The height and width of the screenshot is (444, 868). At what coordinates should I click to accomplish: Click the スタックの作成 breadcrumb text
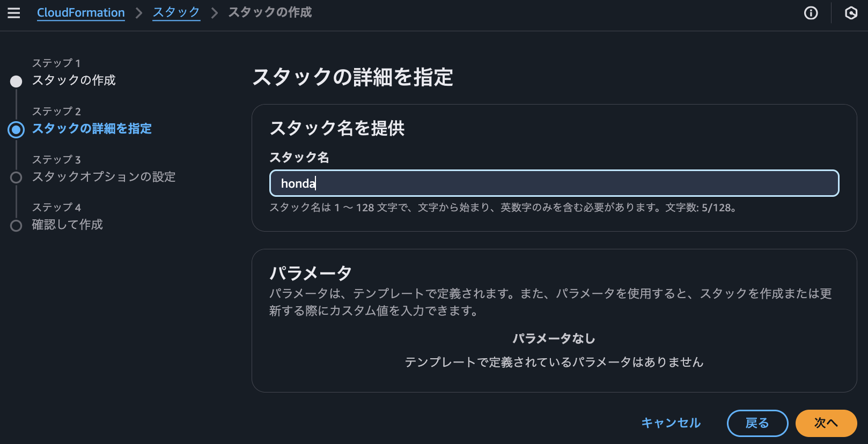click(270, 13)
